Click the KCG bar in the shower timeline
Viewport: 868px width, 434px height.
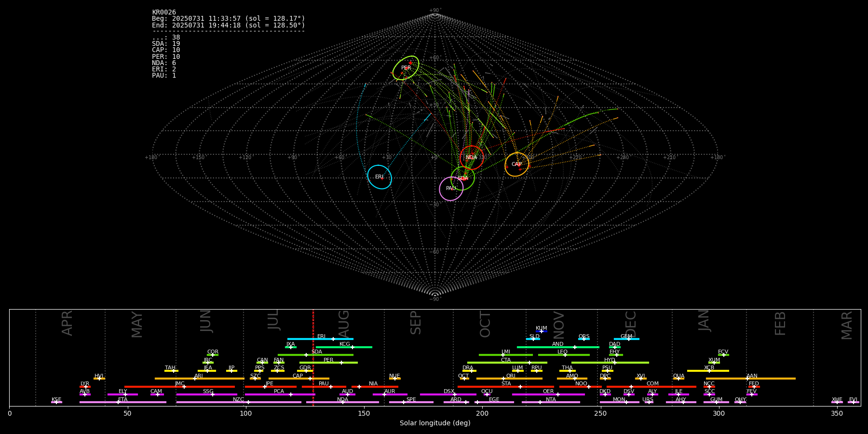click(344, 347)
